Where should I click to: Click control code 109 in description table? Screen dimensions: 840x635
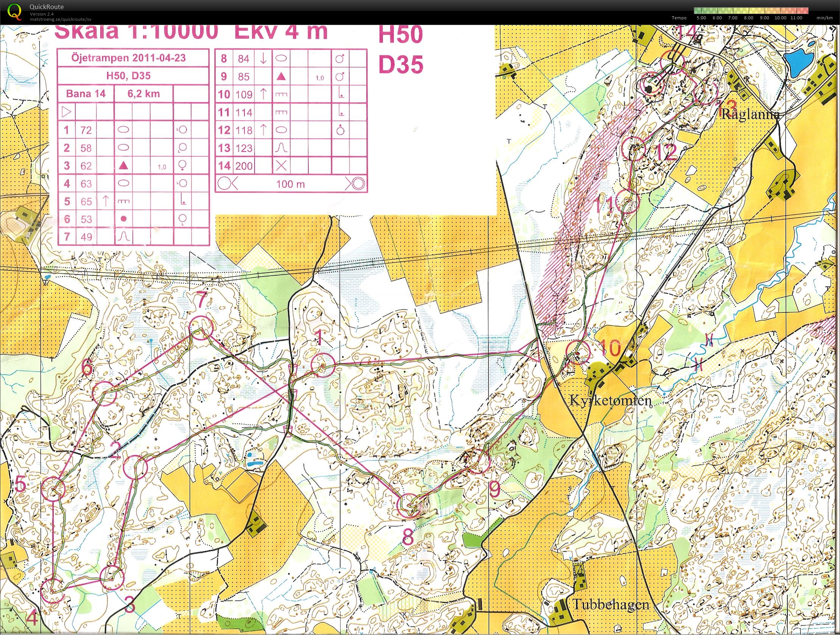[243, 94]
